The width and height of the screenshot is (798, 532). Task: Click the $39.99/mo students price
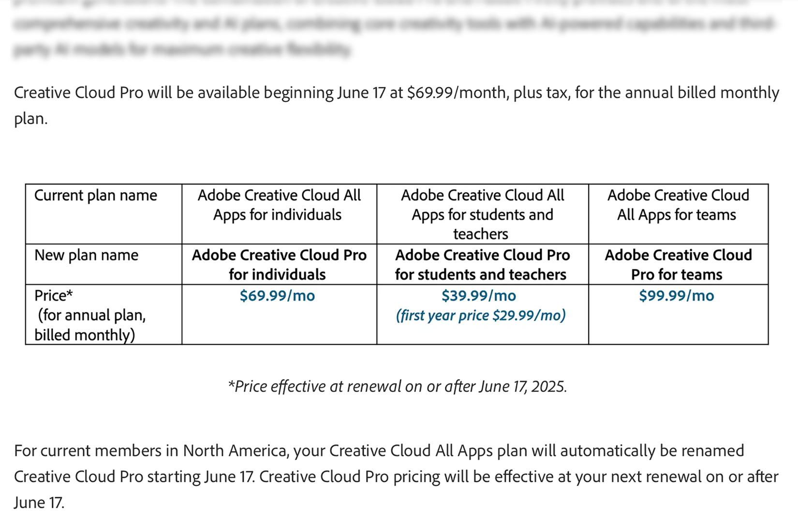478,296
